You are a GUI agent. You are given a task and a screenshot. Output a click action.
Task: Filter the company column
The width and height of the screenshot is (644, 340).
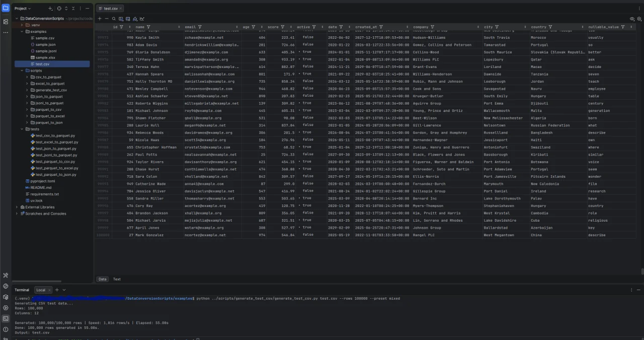click(432, 27)
